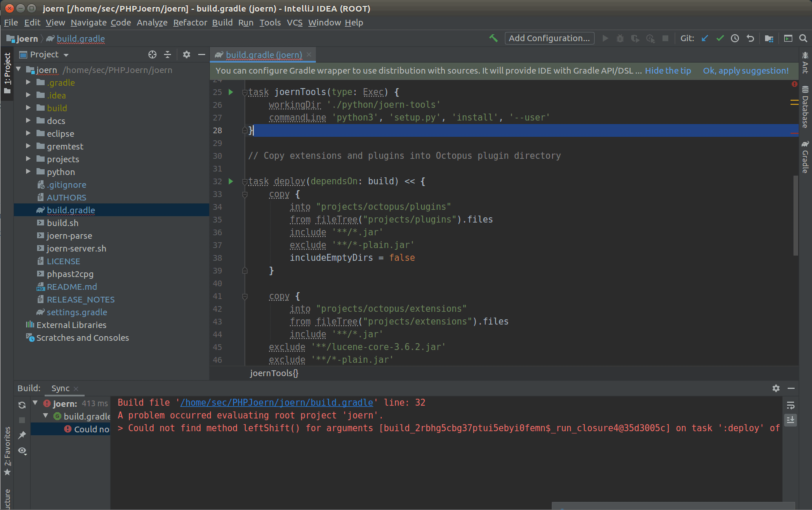This screenshot has width=812, height=510.
Task: Click the pin tab icon in Build panel
Action: click(x=22, y=435)
